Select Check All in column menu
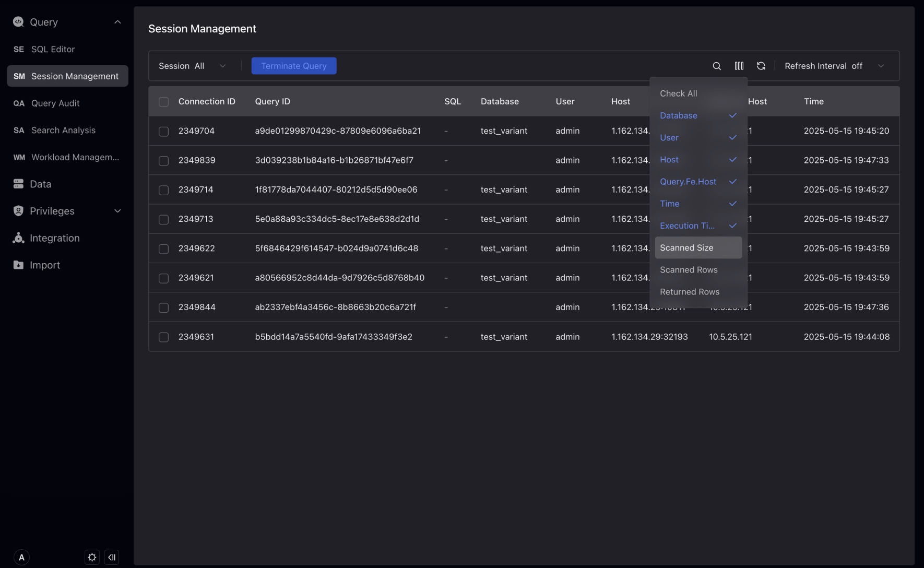This screenshot has height=568, width=924. [x=678, y=93]
